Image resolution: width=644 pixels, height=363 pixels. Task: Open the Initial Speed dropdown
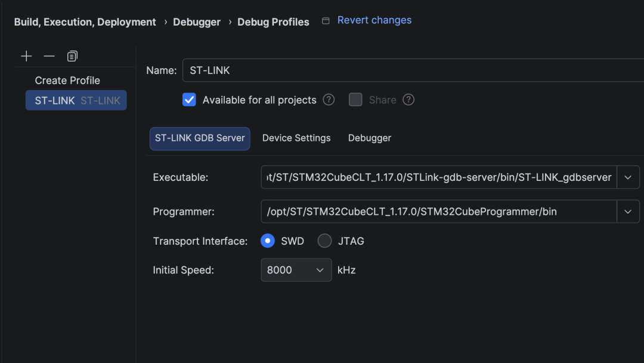point(296,270)
